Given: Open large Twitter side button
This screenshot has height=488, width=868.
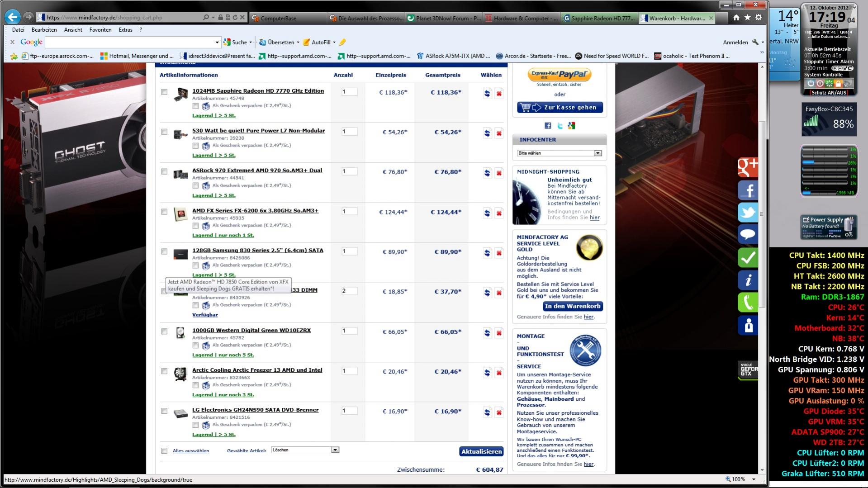Looking at the screenshot, I should [x=748, y=213].
